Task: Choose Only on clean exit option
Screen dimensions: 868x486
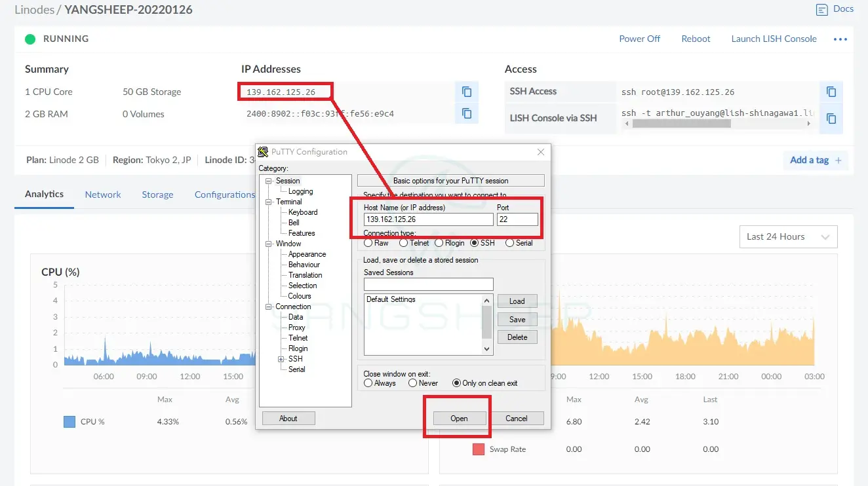Action: tap(456, 383)
